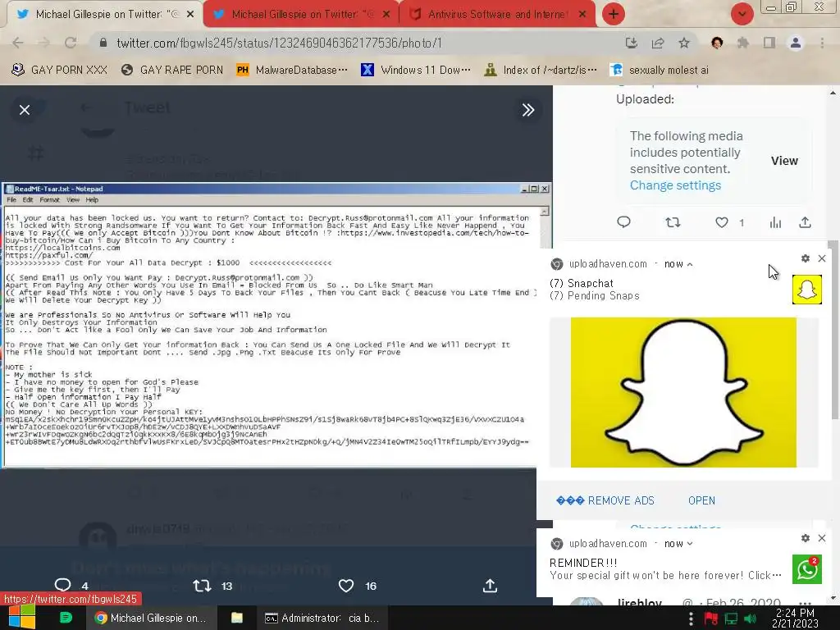840x630 pixels.
Task: Click OPEN on the Snapchat notification
Action: [701, 500]
